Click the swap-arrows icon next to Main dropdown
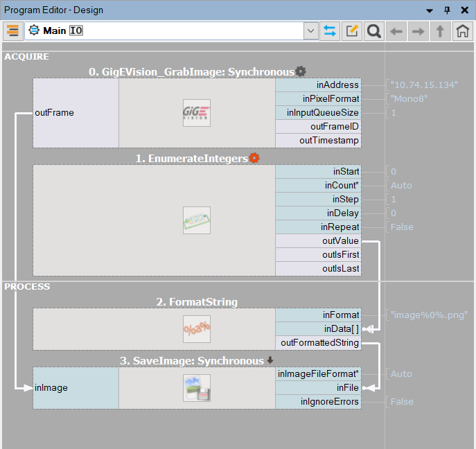Image resolution: width=476 pixels, height=449 pixels. coord(330,31)
